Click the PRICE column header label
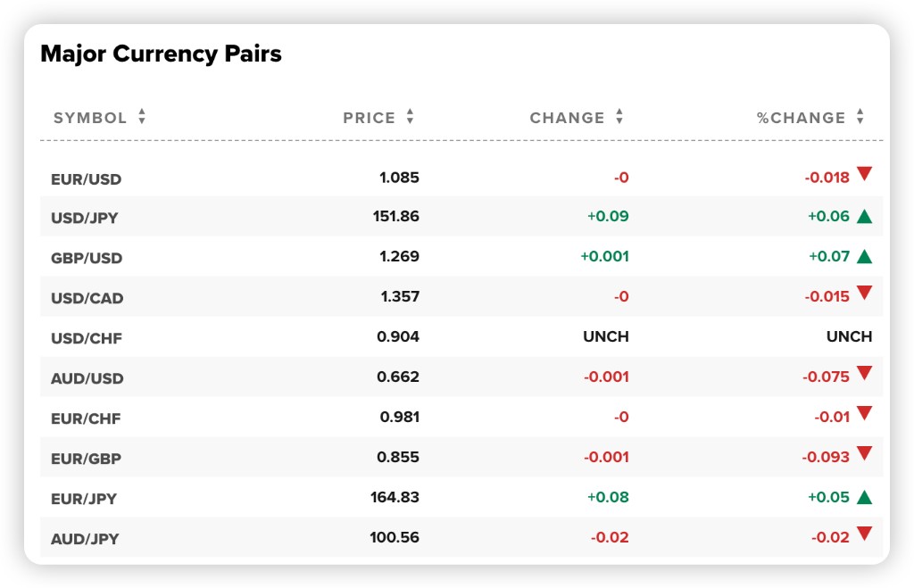914x588 pixels. tap(369, 118)
